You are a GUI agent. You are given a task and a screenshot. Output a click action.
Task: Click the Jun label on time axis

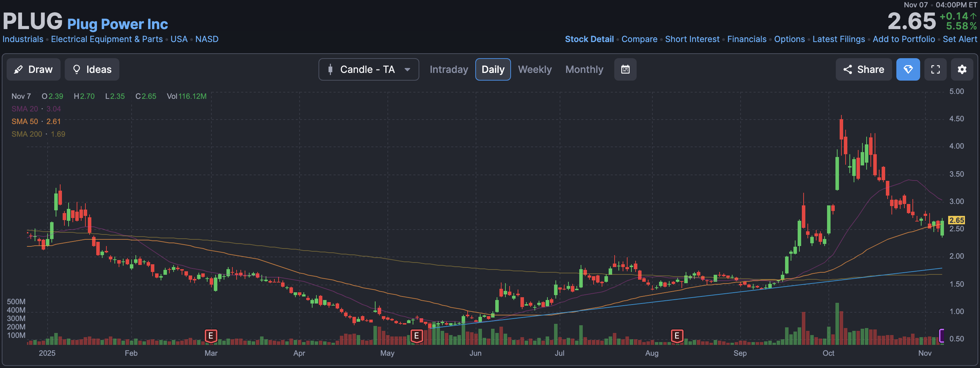[x=475, y=353]
